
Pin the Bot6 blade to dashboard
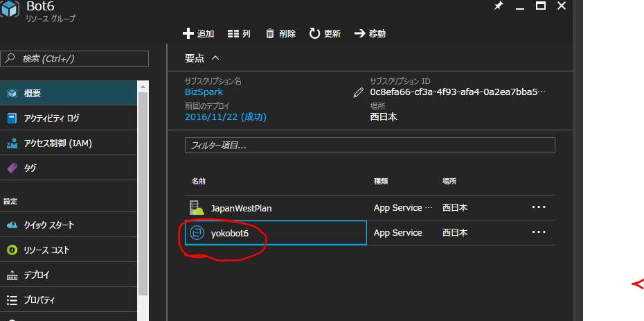498,6
